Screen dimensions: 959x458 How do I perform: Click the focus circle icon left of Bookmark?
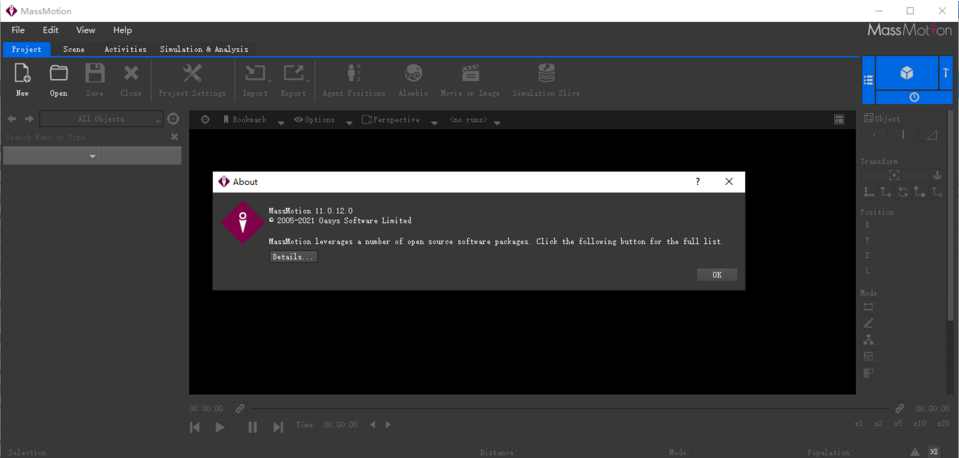coord(205,120)
